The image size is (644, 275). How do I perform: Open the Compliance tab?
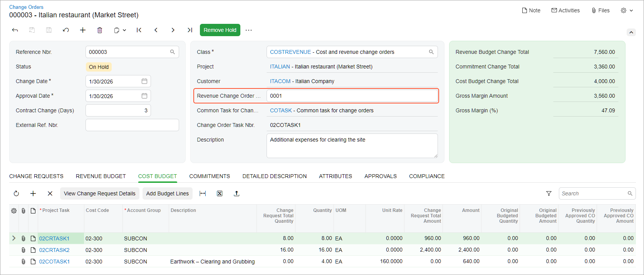point(427,176)
